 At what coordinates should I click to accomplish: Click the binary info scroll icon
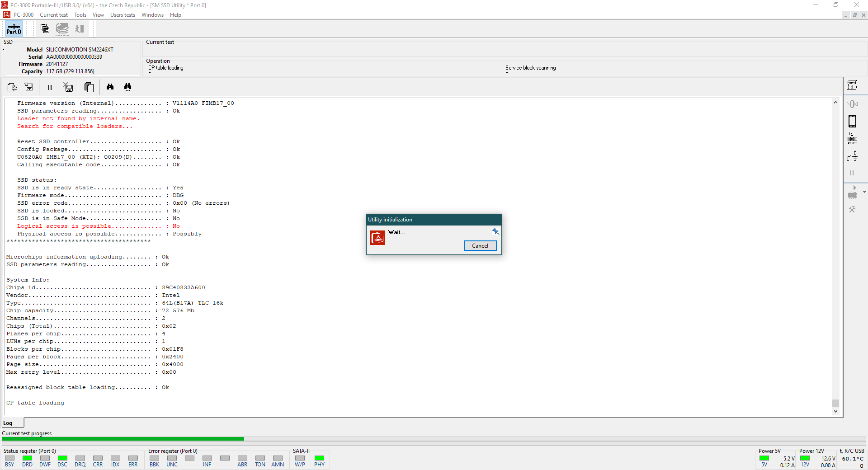tap(852, 85)
